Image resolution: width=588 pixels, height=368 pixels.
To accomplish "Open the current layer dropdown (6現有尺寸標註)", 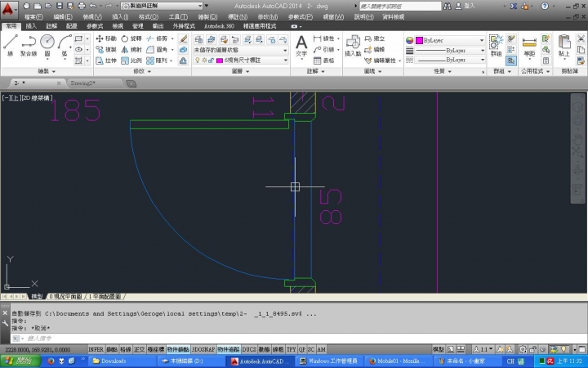I will tap(241, 60).
